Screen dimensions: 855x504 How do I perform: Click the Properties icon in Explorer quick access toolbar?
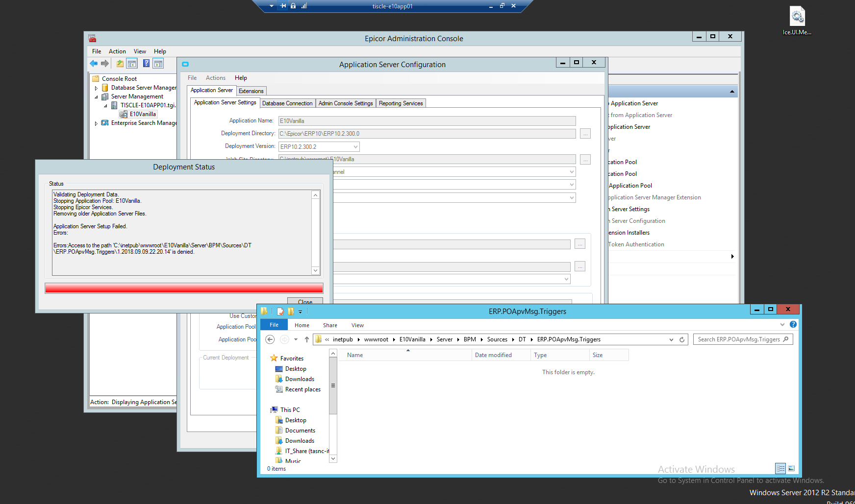point(280,312)
